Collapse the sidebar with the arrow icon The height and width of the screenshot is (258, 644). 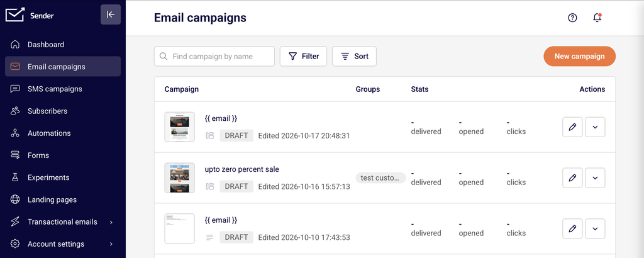111,15
